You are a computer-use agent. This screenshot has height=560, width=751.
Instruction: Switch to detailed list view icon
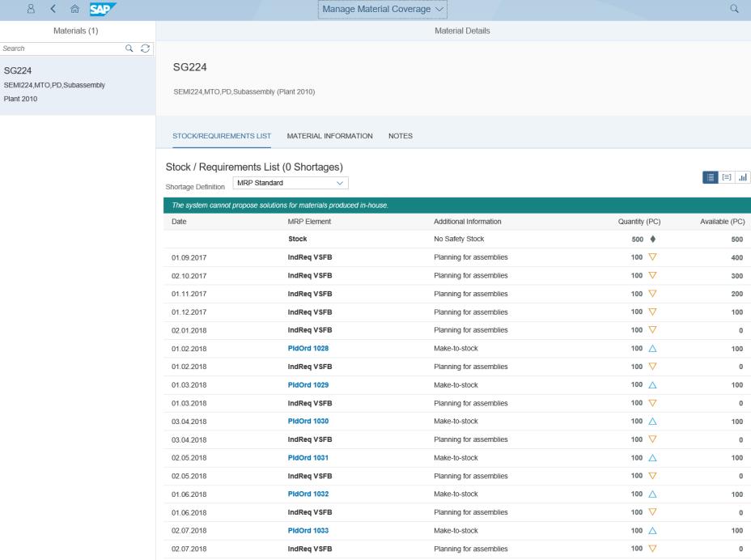[x=727, y=177]
